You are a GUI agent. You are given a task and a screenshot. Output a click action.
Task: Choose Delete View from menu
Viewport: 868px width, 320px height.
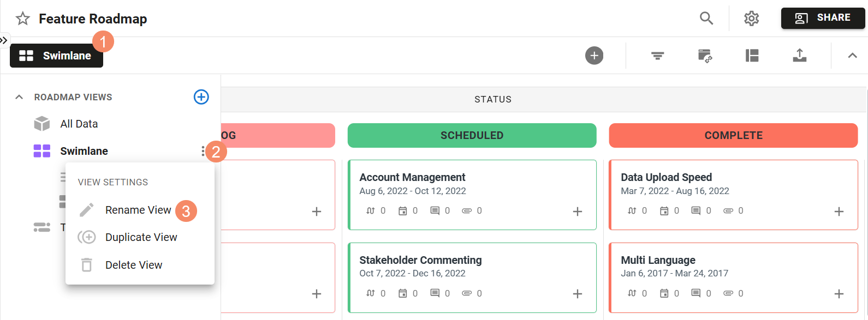click(x=133, y=265)
